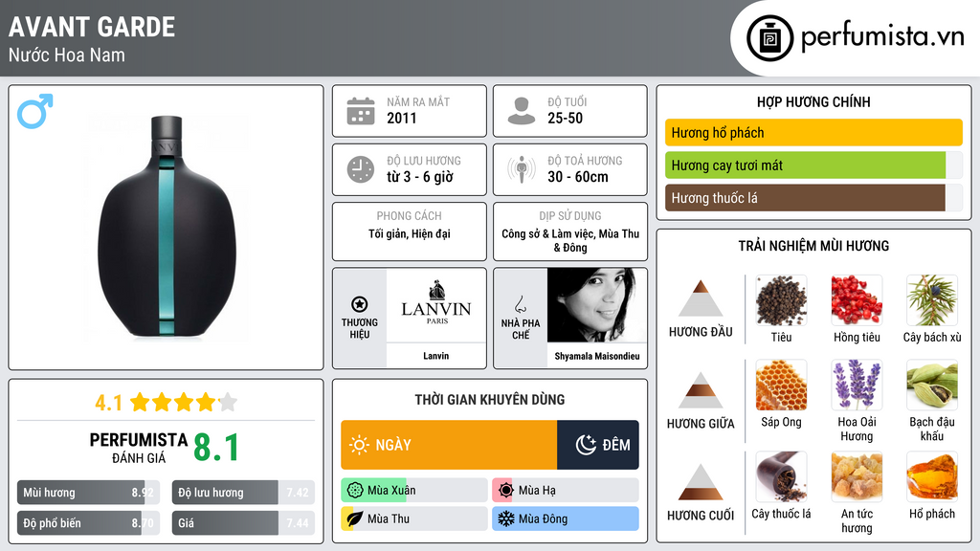
Task: Click the person icon for age range
Action: [521, 111]
